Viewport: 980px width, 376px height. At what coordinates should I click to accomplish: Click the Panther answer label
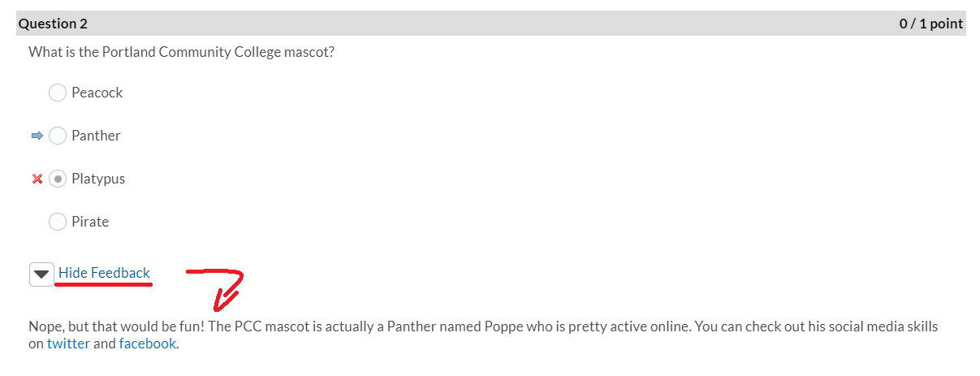pyautogui.click(x=96, y=136)
